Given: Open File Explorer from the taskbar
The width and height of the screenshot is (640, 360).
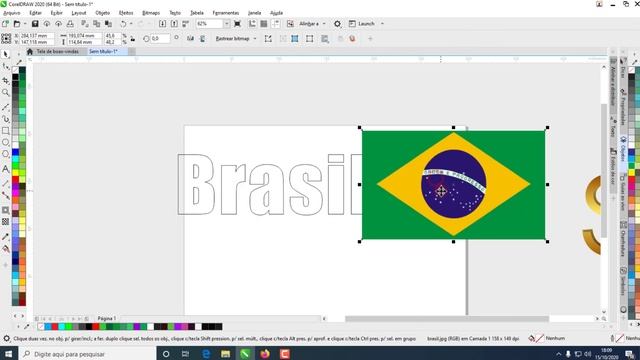Looking at the screenshot, I should point(225,354).
